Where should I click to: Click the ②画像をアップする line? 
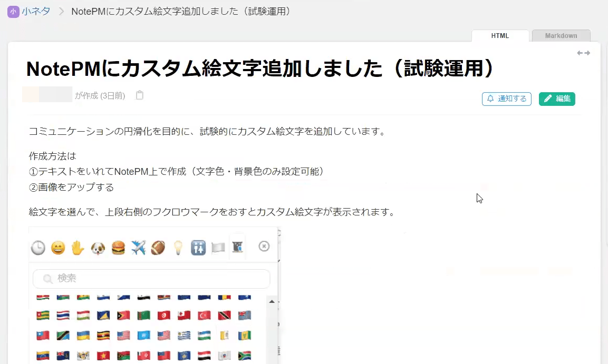pyautogui.click(x=71, y=188)
